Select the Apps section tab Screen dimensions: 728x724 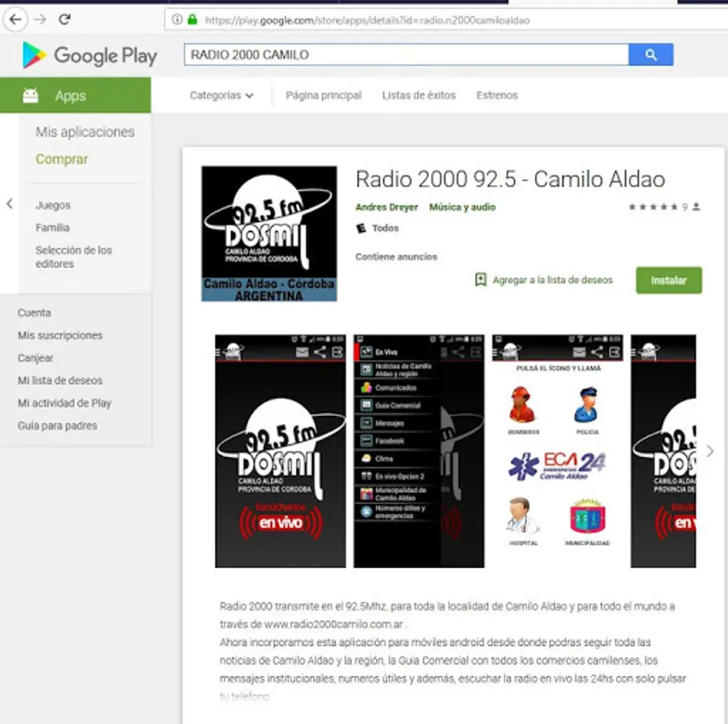76,95
